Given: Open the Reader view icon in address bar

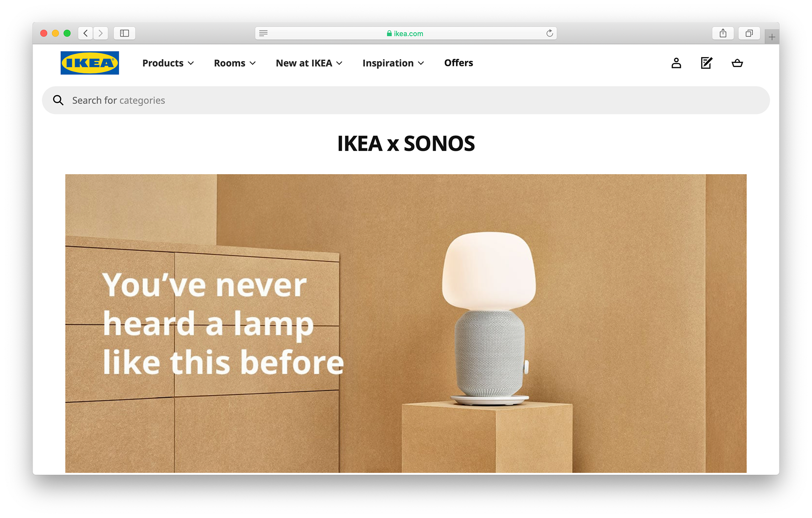Looking at the screenshot, I should coord(263,33).
